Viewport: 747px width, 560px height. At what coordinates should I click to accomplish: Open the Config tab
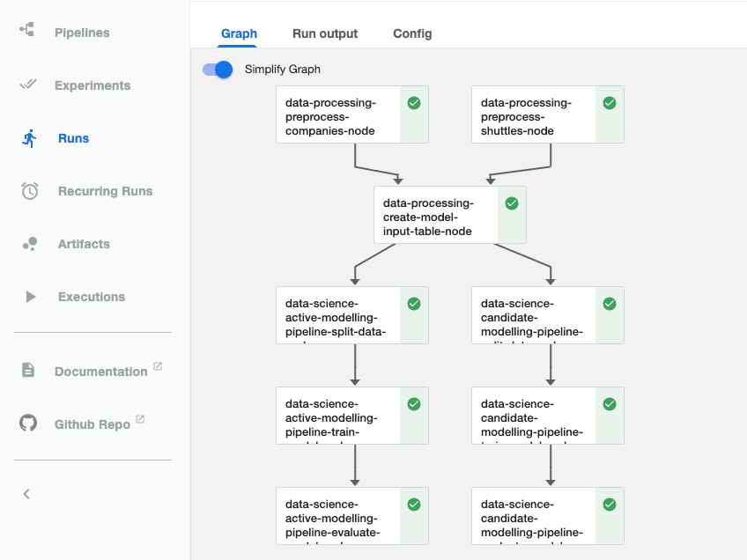[x=412, y=33]
